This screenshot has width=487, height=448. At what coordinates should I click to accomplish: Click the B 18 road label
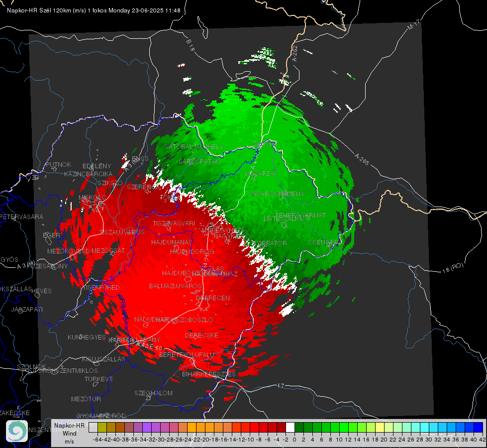point(190,45)
